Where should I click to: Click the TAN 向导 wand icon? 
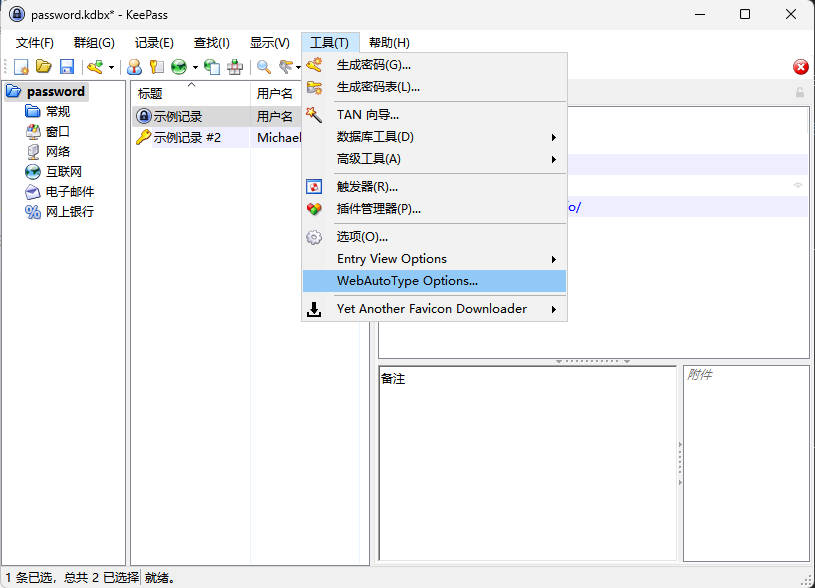point(314,115)
